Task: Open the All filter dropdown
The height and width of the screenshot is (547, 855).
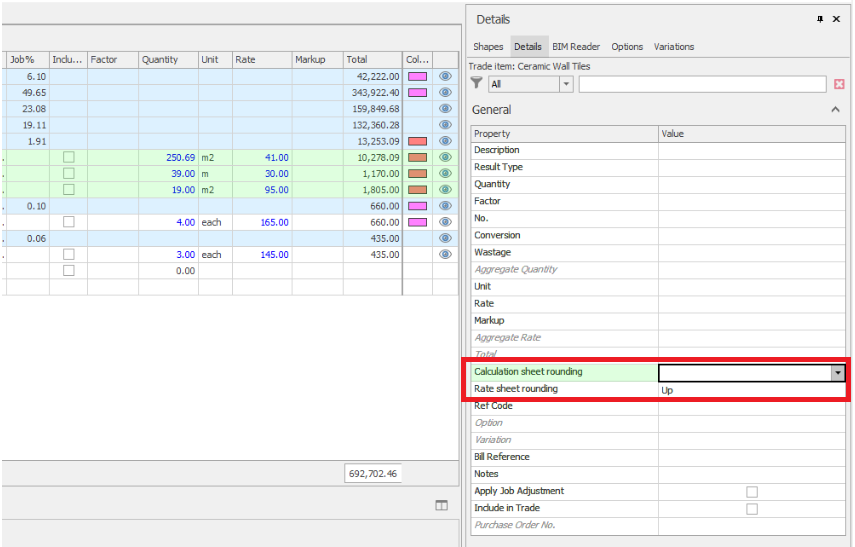Action: [x=566, y=85]
